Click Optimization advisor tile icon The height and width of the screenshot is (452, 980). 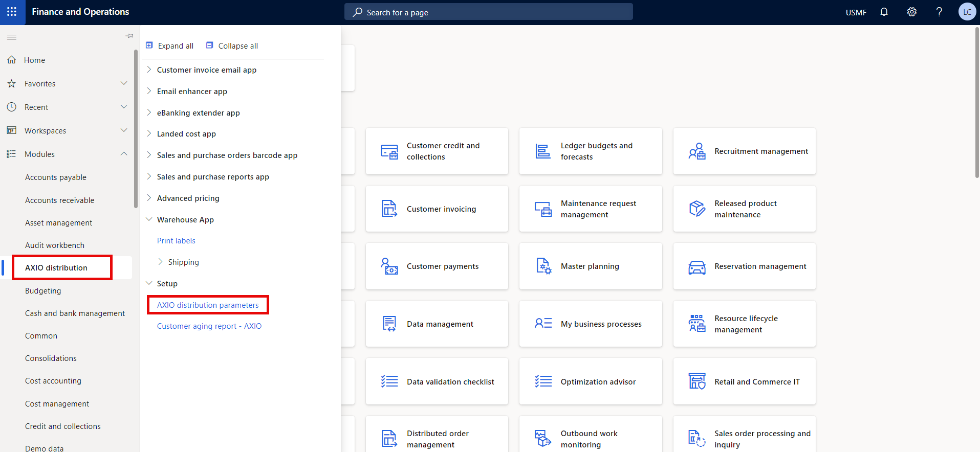pos(543,381)
